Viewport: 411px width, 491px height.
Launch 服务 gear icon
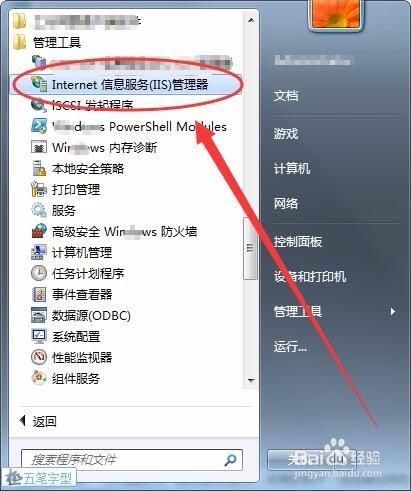click(39, 210)
